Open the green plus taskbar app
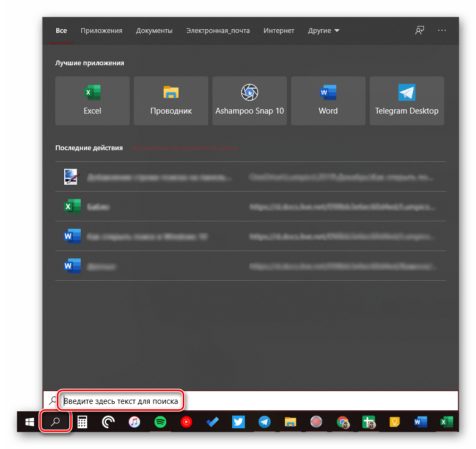This screenshot has width=476, height=449. click(x=369, y=422)
